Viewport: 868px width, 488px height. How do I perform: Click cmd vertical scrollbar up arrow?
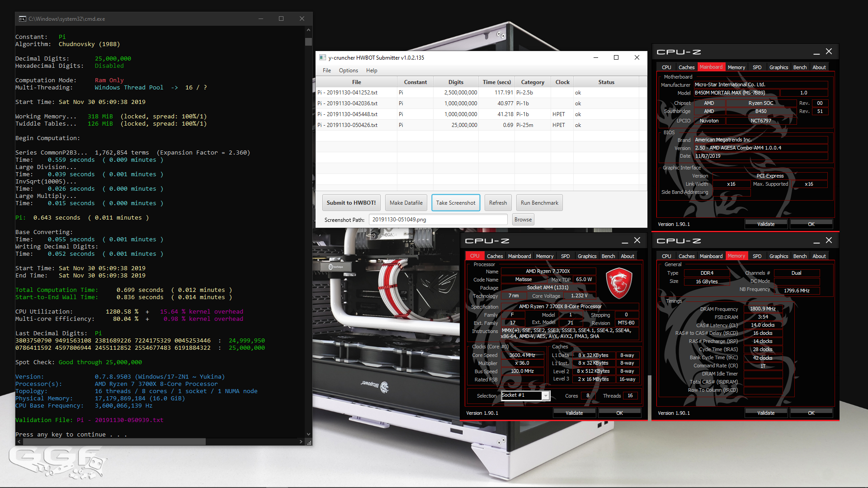pyautogui.click(x=308, y=29)
